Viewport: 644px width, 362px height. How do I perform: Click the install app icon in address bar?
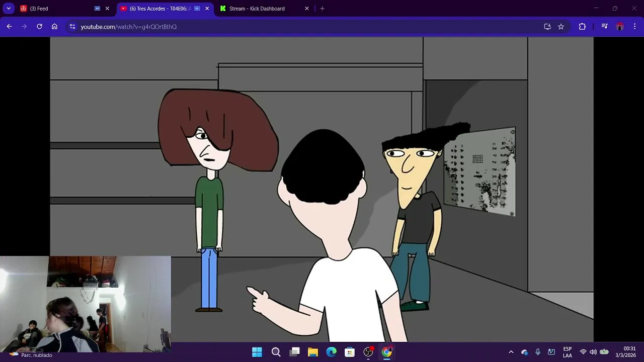(x=547, y=27)
